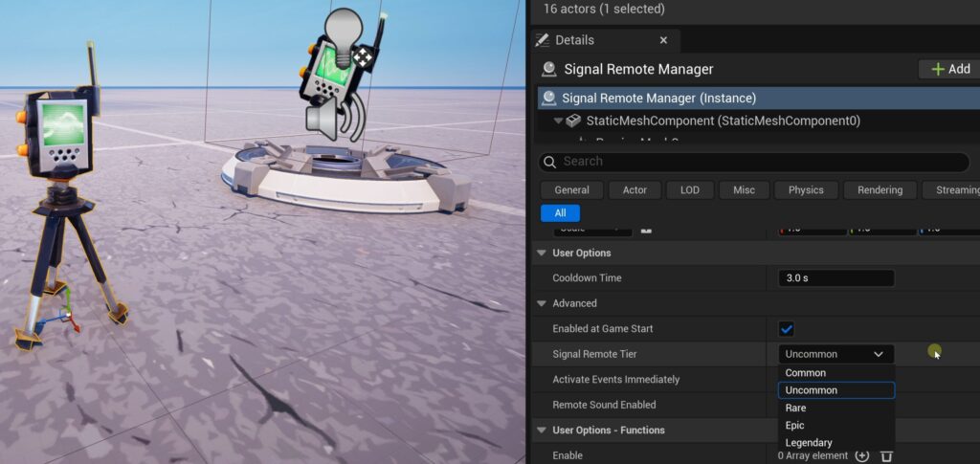This screenshot has width=980, height=464.
Task: Click the trash icon for Enable array
Action: (886, 456)
